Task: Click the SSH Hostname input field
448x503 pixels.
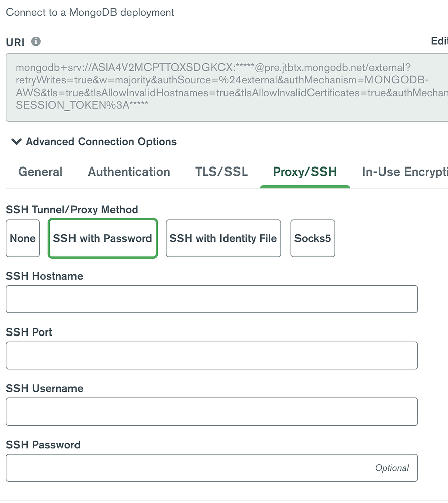Action: click(x=211, y=299)
